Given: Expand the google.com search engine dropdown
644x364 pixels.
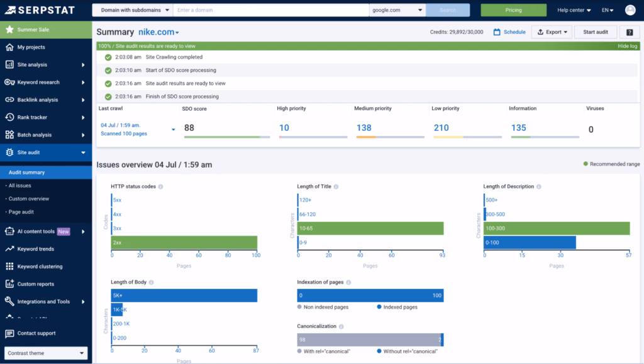Looking at the screenshot, I should coord(397,10).
